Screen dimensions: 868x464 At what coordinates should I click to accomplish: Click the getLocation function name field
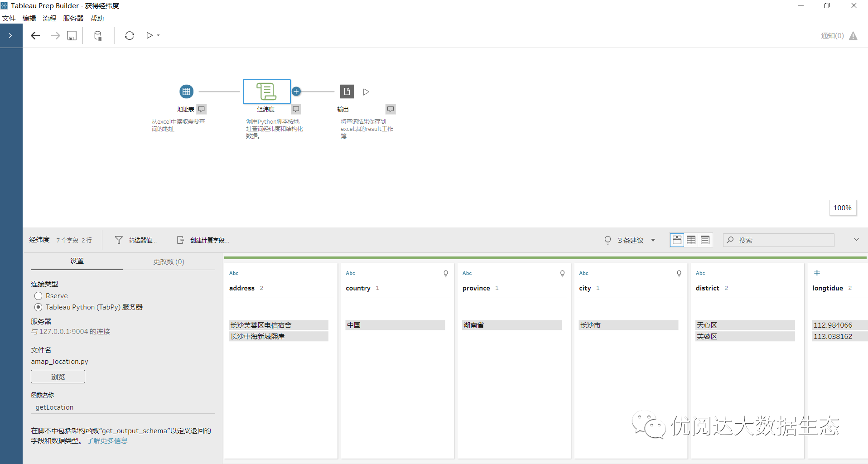point(123,407)
